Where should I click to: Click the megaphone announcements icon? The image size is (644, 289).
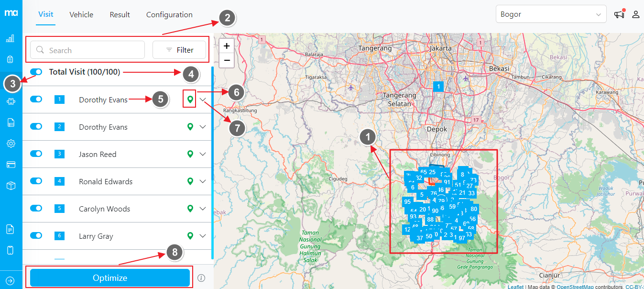click(620, 14)
